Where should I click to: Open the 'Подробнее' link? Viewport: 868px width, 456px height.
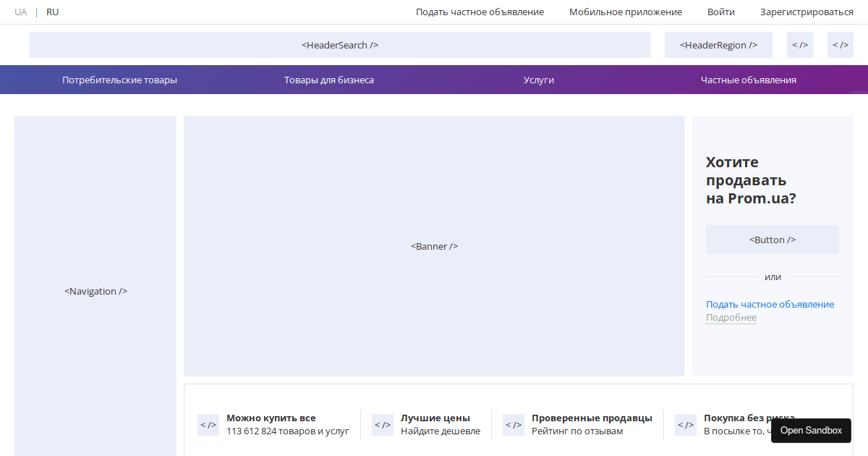(x=731, y=317)
